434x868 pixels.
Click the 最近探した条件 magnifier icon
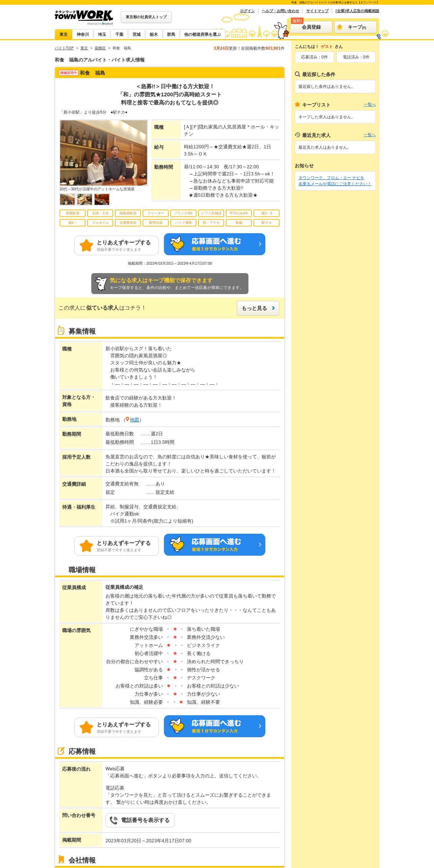[x=297, y=74]
